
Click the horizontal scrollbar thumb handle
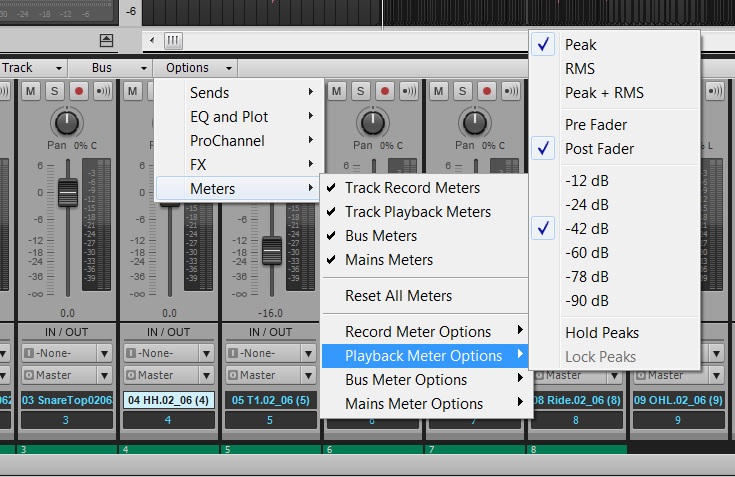[173, 40]
